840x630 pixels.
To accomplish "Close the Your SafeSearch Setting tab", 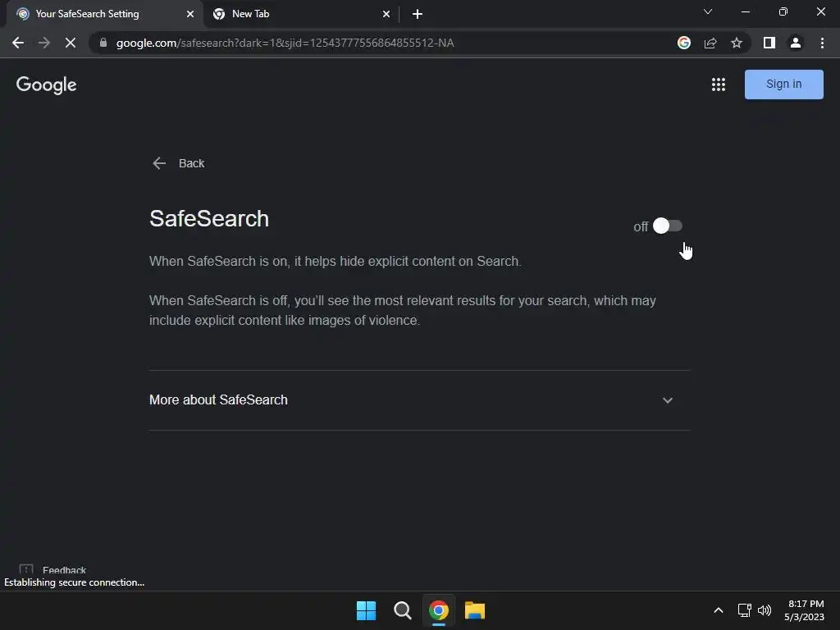I will pos(189,14).
